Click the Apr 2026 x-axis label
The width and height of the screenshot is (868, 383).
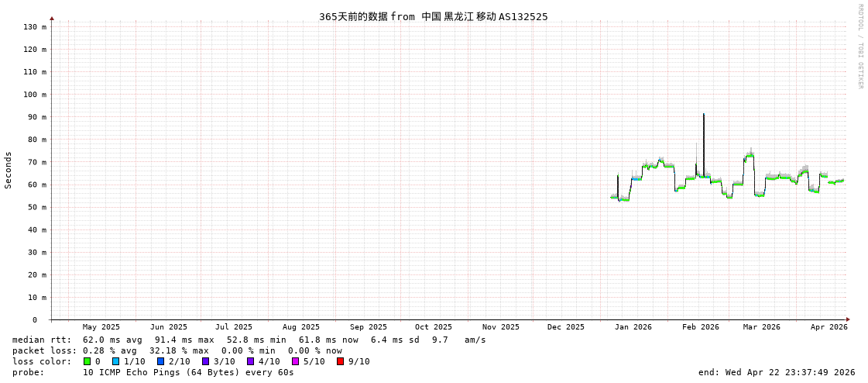pos(829,327)
